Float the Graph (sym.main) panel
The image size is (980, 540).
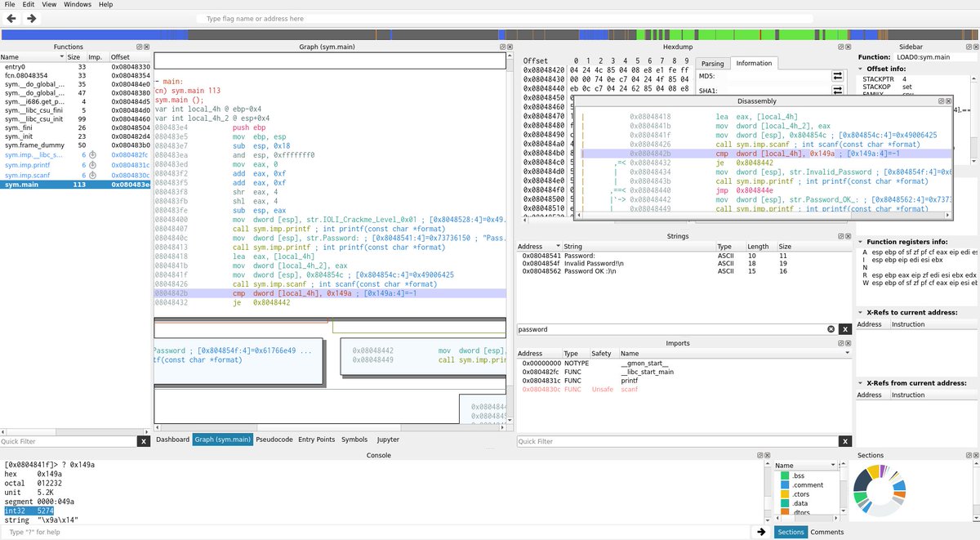click(x=505, y=47)
